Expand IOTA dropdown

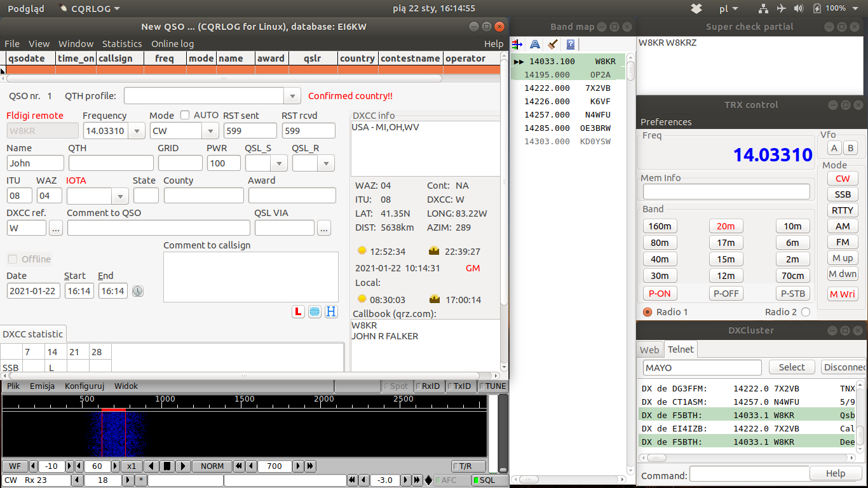point(119,196)
